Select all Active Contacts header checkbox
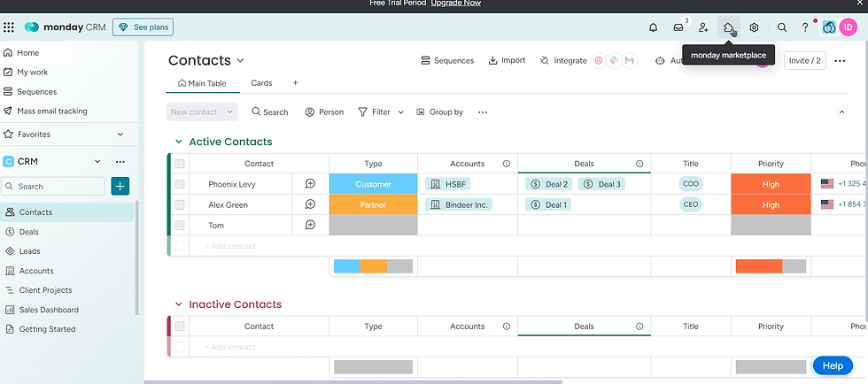Screen dimensions: 868x384 (179, 164)
